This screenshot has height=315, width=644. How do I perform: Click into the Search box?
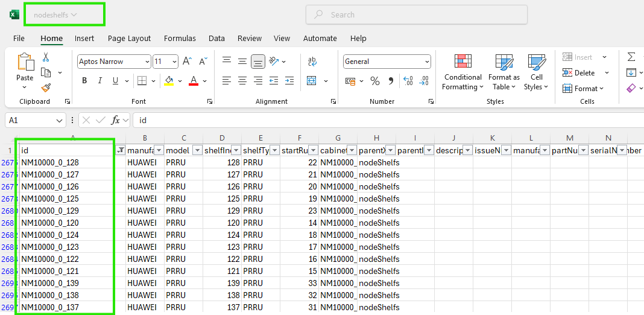coord(416,14)
